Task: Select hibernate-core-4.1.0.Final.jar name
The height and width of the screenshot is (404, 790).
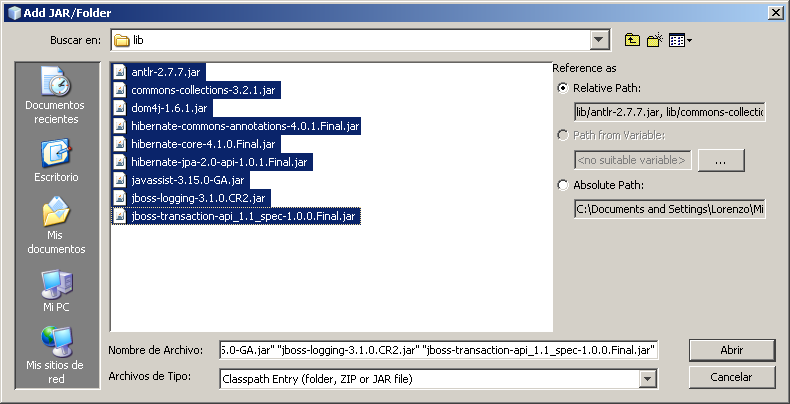Action: point(203,145)
